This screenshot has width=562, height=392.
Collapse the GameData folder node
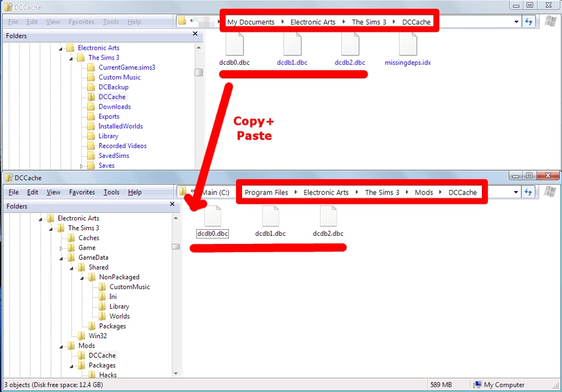61,258
